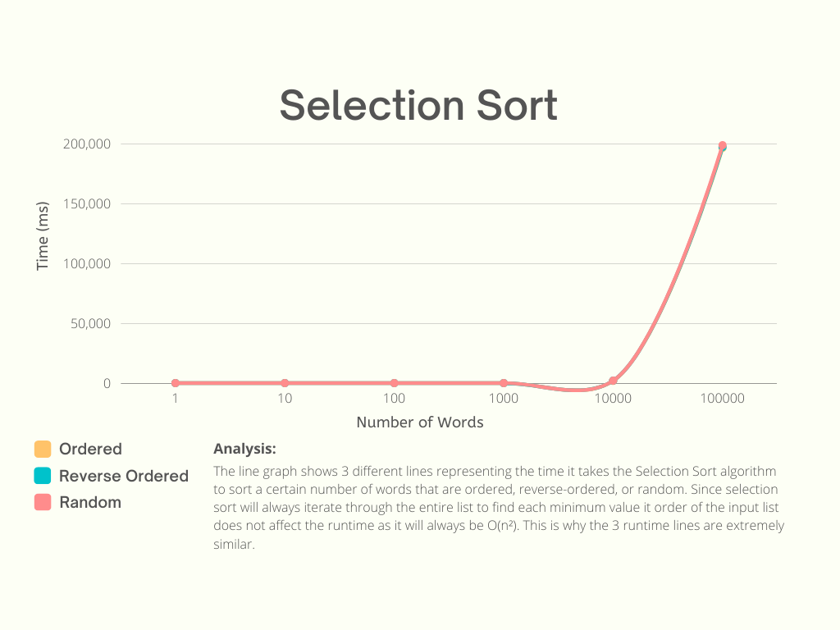
Task: Click the data point at 100 words
Action: pos(395,383)
